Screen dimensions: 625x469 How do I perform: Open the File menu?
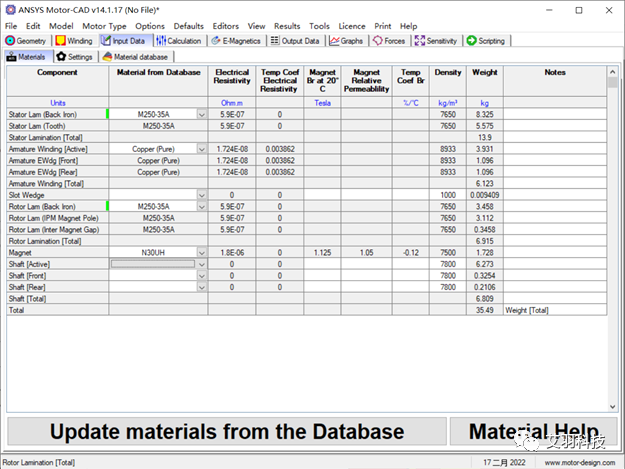(11, 26)
